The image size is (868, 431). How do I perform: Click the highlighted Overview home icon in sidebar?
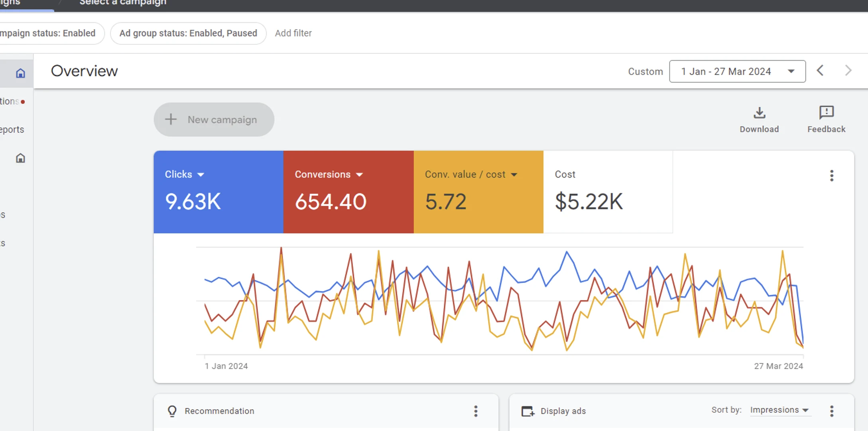tap(20, 73)
